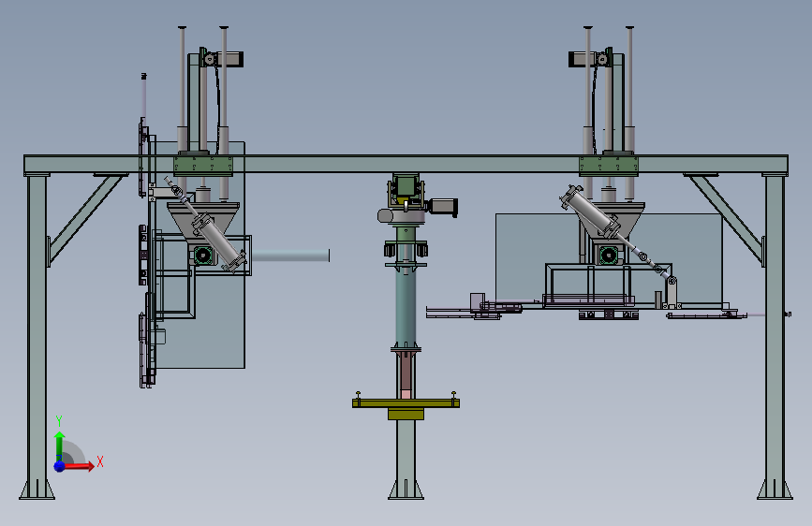Click the red X axis arrow of triad
This screenshot has width=812, height=526.
[78, 466]
